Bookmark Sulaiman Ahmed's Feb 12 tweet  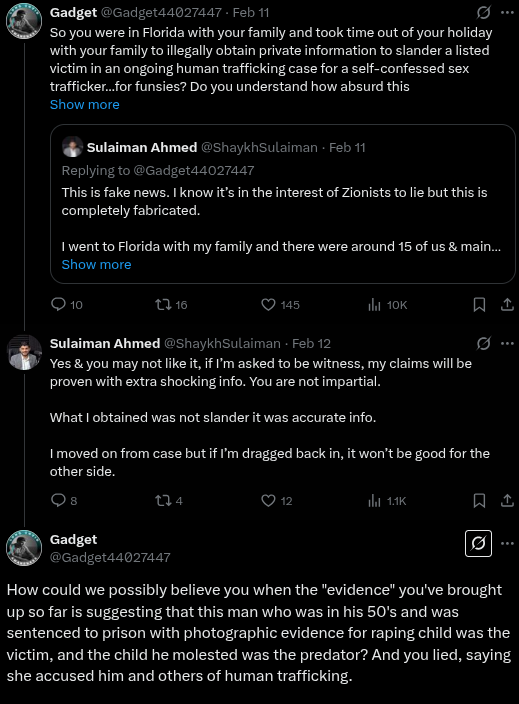pyautogui.click(x=479, y=501)
